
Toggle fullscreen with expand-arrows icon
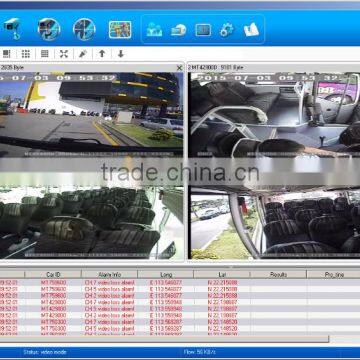click(x=64, y=54)
